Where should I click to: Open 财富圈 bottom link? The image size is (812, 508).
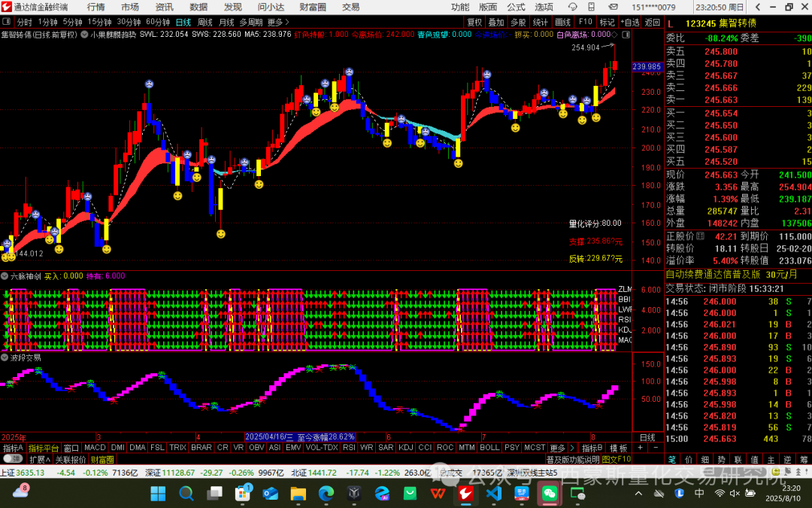click(102, 459)
